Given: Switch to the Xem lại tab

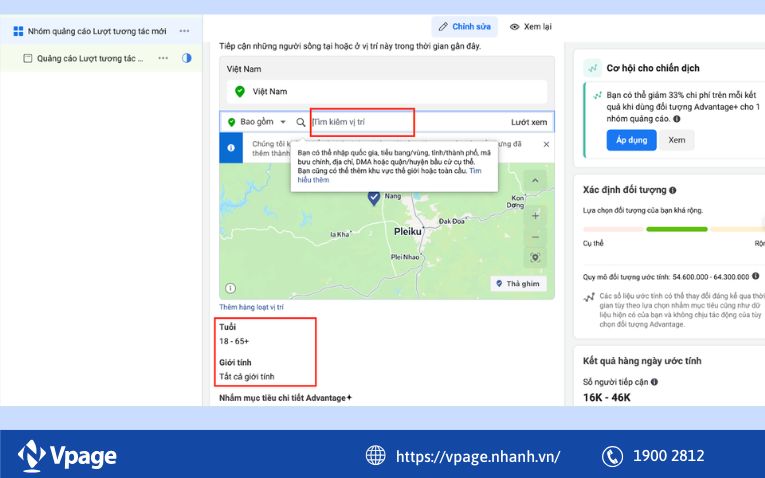Looking at the screenshot, I should coord(531,27).
